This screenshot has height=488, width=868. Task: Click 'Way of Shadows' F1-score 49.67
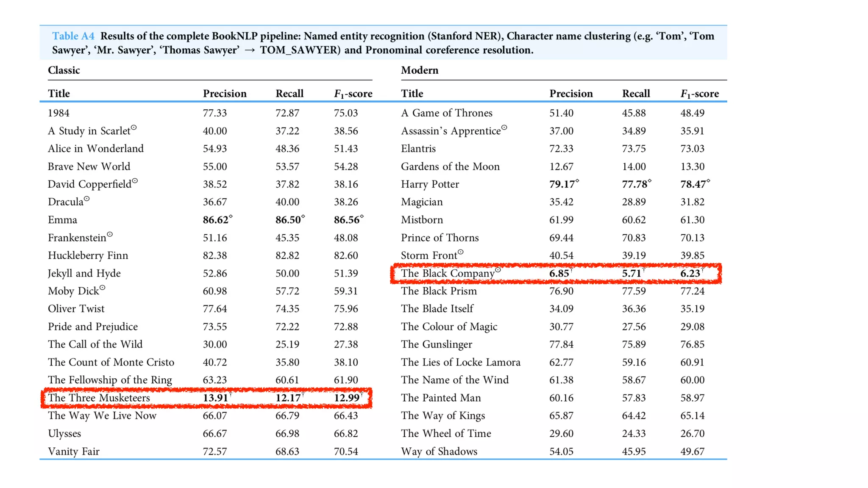pyautogui.click(x=693, y=451)
